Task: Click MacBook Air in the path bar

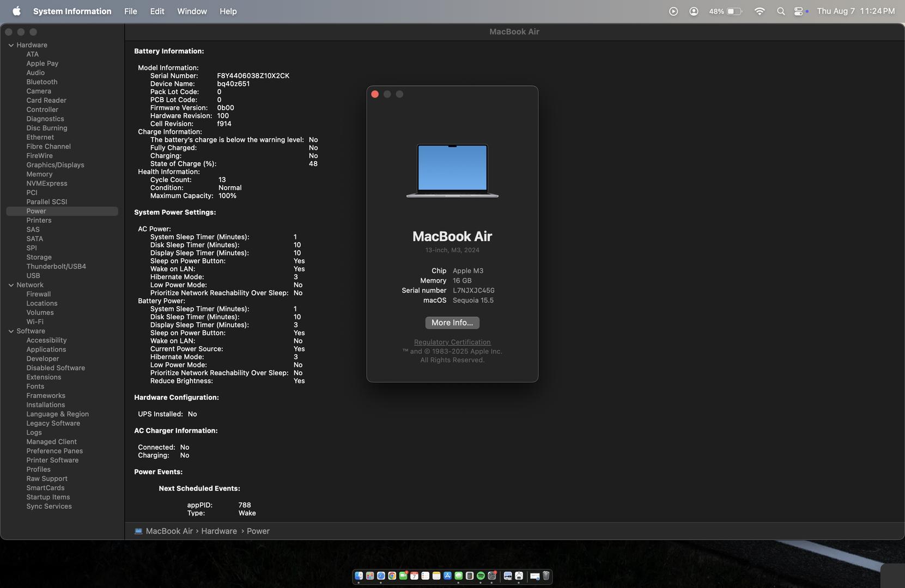Action: (169, 531)
